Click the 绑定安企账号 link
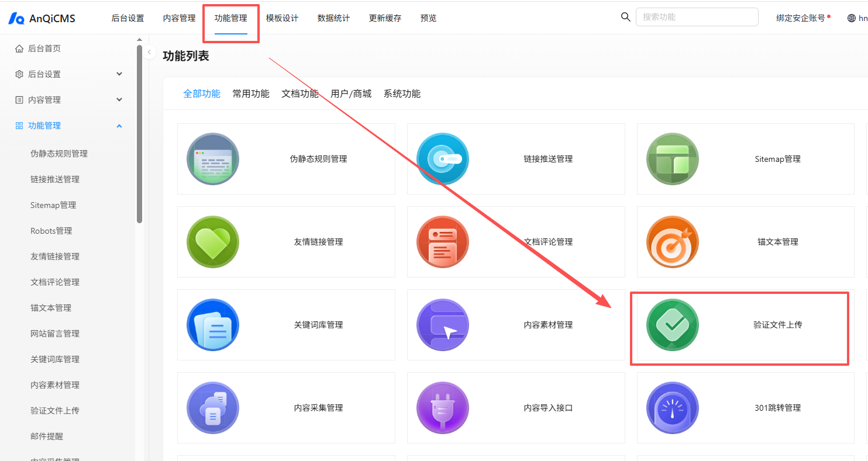The height and width of the screenshot is (461, 868). (x=800, y=18)
